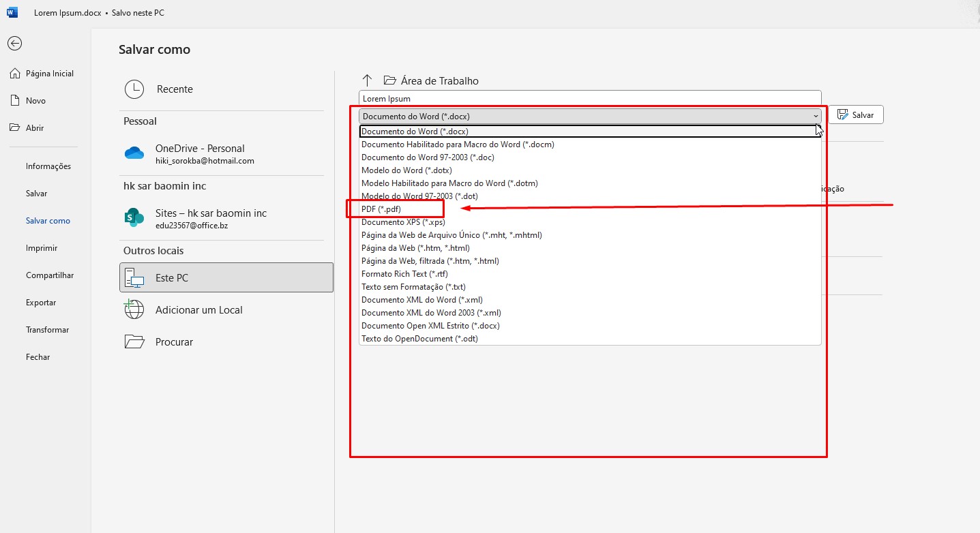Click Adicionar um Local
Viewport: 980px width, 533px height.
click(226, 310)
